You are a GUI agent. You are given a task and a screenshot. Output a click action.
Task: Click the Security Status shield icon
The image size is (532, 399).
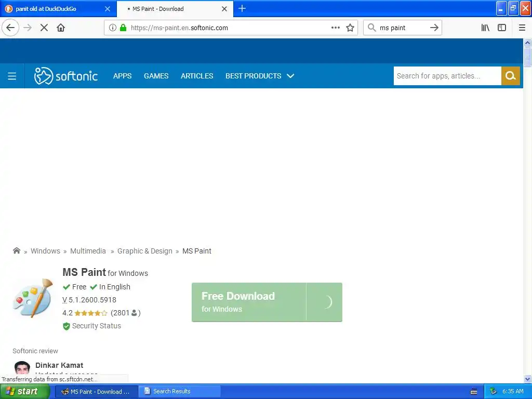tap(66, 326)
